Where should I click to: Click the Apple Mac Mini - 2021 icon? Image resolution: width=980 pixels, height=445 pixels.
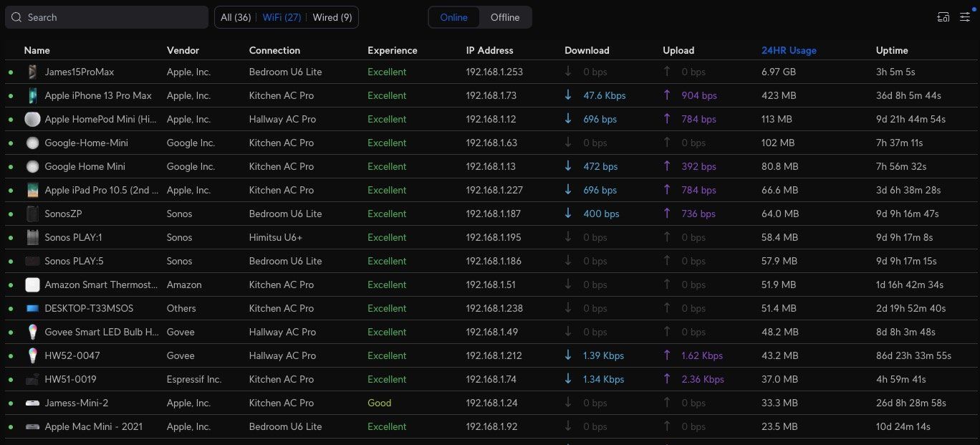coord(32,426)
